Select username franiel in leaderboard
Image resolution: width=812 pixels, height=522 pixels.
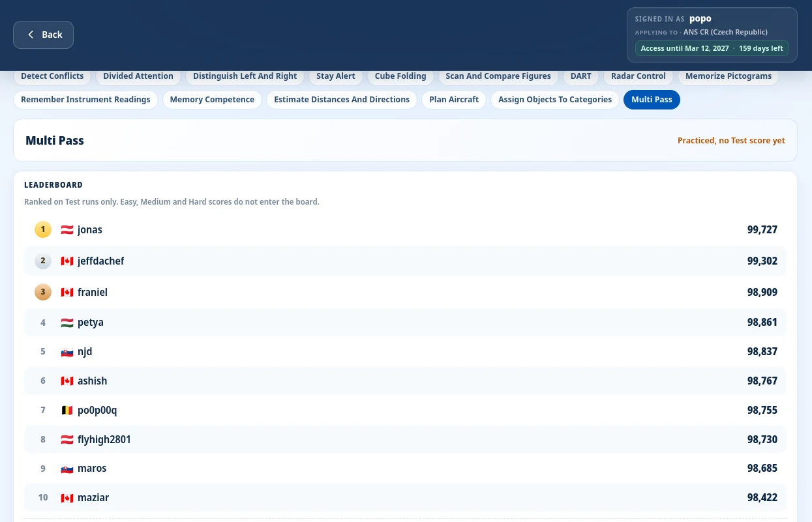(x=93, y=292)
